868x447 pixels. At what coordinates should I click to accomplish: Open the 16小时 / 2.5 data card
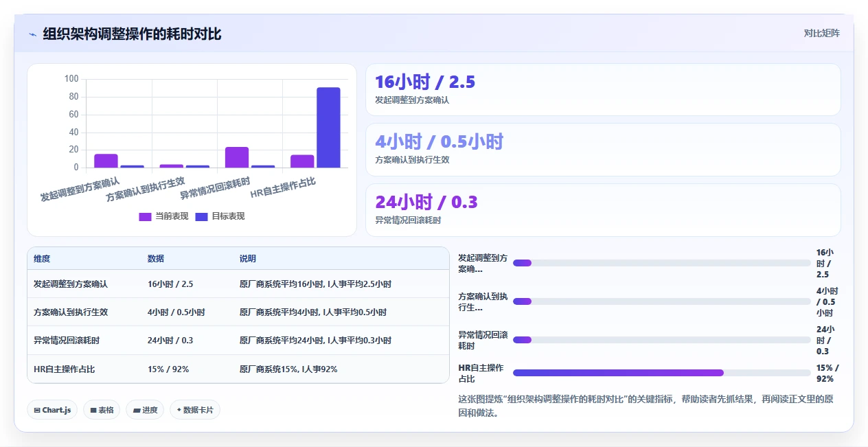click(x=603, y=90)
